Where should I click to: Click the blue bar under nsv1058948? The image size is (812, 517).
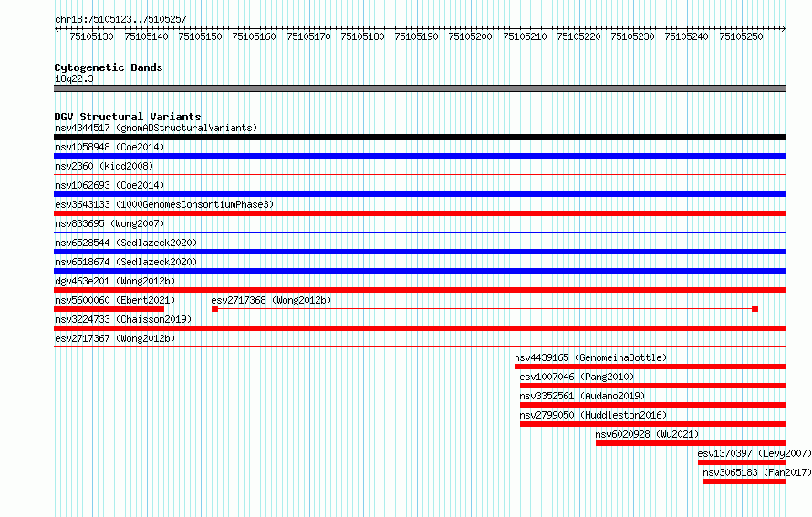(420, 156)
